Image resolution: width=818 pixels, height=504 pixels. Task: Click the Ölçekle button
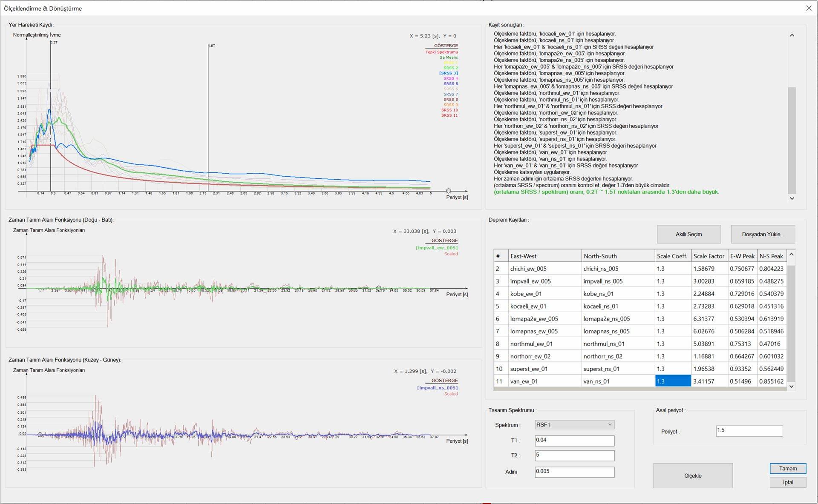tap(693, 475)
